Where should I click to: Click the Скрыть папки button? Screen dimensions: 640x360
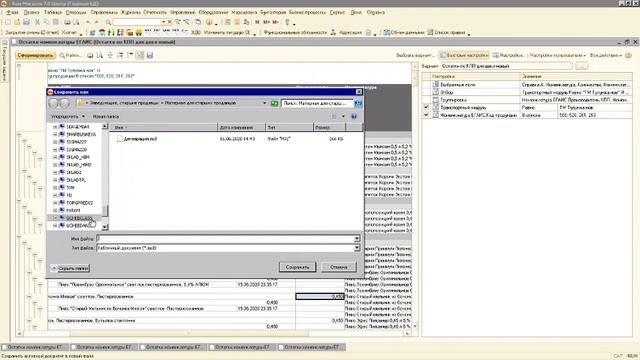[70, 268]
